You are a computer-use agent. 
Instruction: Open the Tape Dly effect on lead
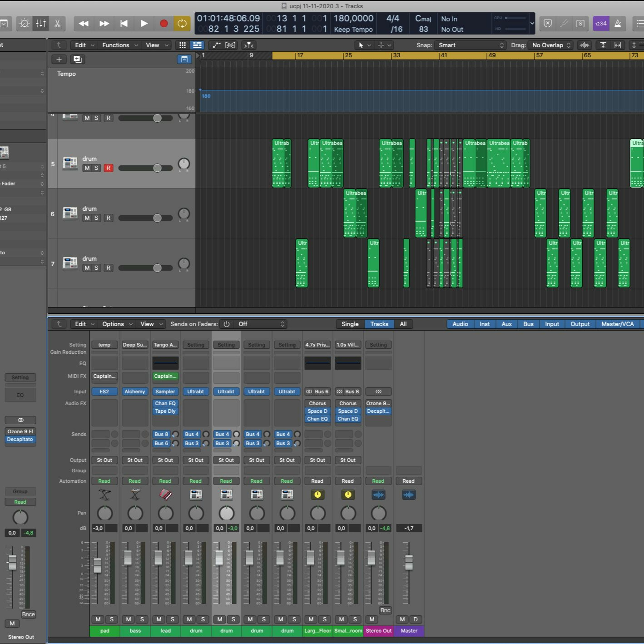click(x=165, y=411)
